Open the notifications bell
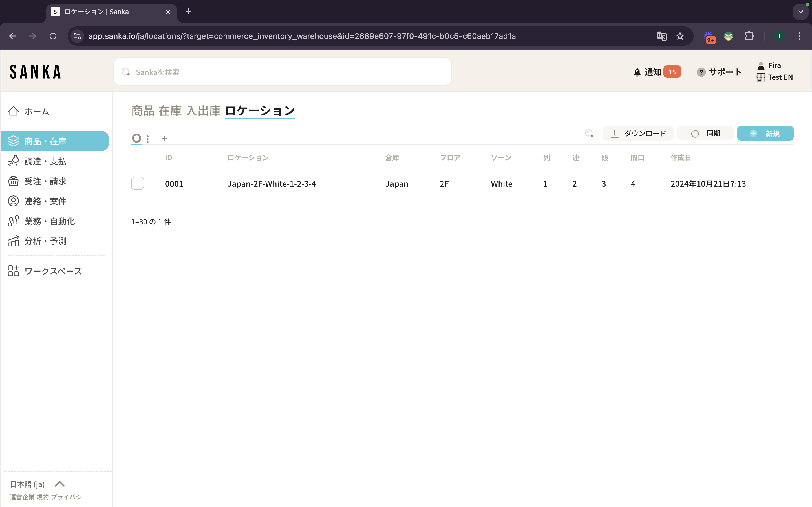812x507 pixels. [637, 72]
